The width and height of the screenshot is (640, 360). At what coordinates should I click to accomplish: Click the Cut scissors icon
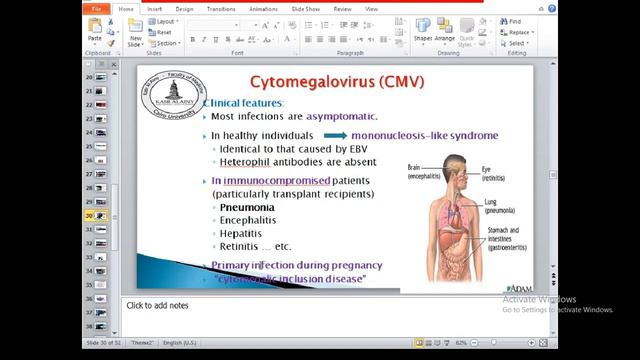click(x=110, y=22)
